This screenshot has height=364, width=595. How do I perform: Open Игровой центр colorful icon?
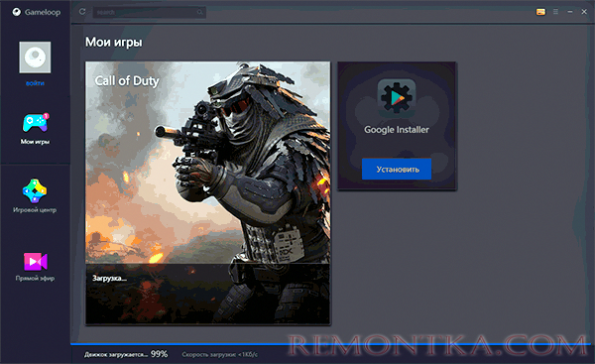point(35,190)
